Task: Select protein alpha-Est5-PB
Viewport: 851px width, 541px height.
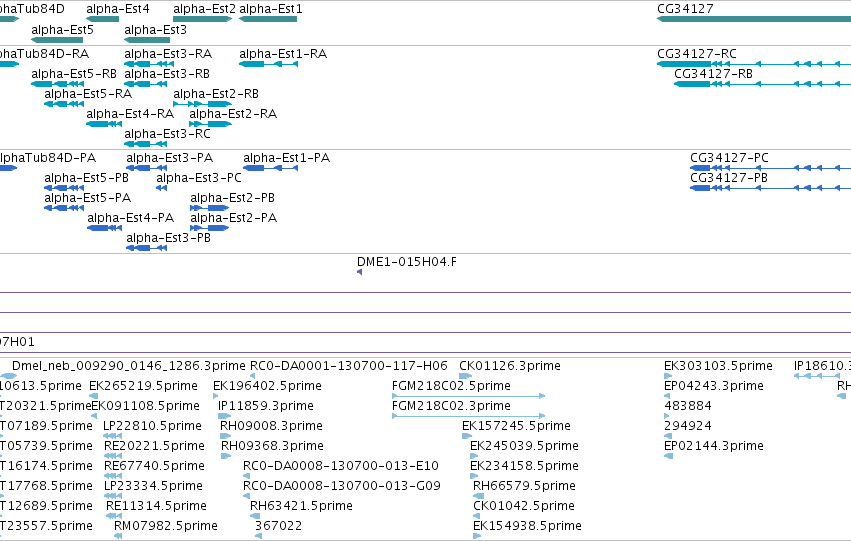Action: [64, 188]
